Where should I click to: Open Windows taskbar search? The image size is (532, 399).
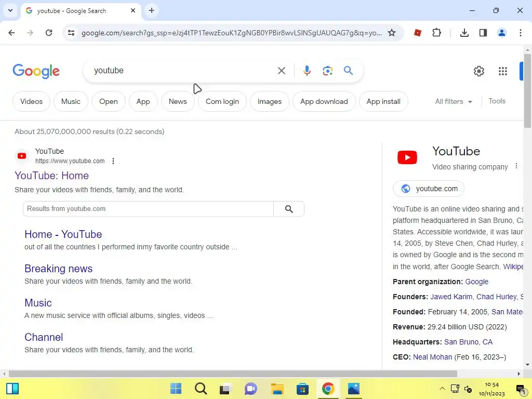tap(201, 389)
